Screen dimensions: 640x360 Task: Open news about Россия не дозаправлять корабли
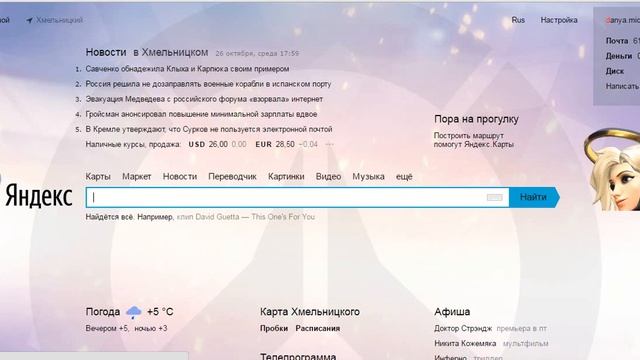[x=208, y=84]
